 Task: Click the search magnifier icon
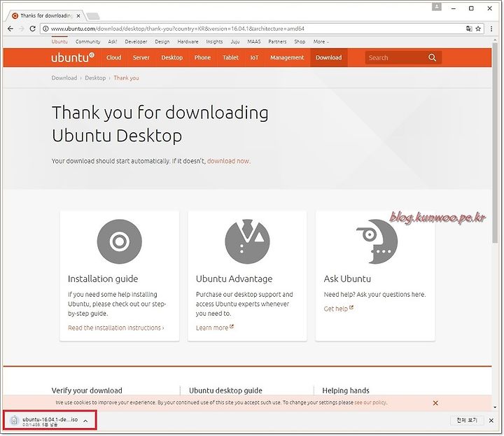(x=433, y=57)
